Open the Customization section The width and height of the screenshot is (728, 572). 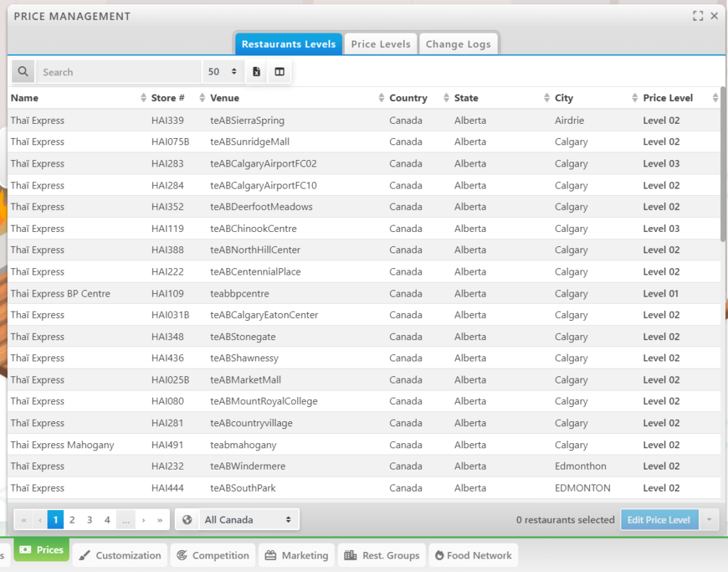[120, 555]
